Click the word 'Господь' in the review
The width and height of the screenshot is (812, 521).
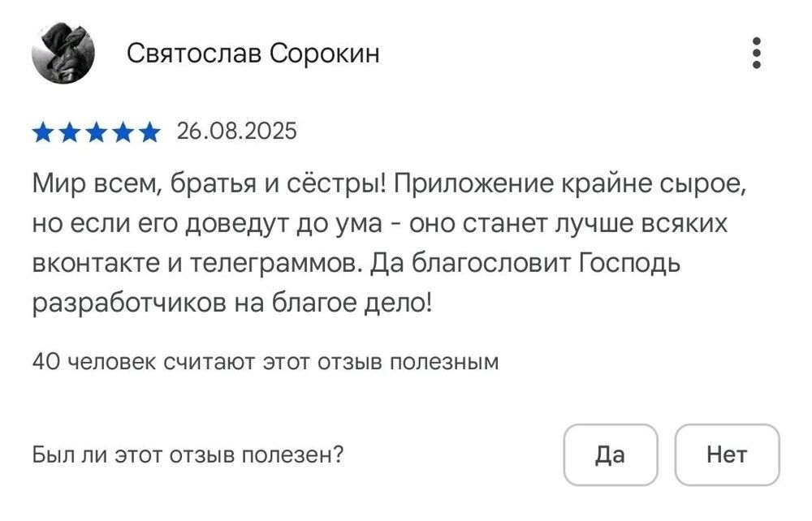click(629, 263)
